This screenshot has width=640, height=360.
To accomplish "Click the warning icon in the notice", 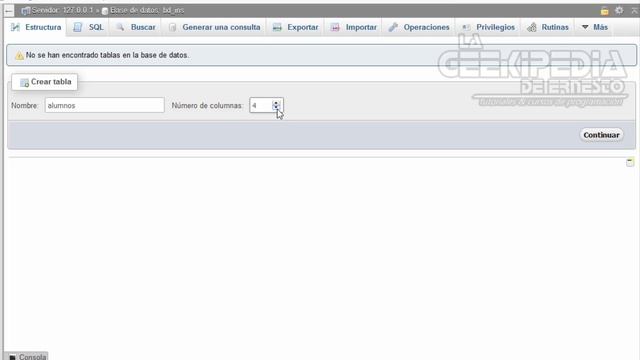I will coord(19,56).
